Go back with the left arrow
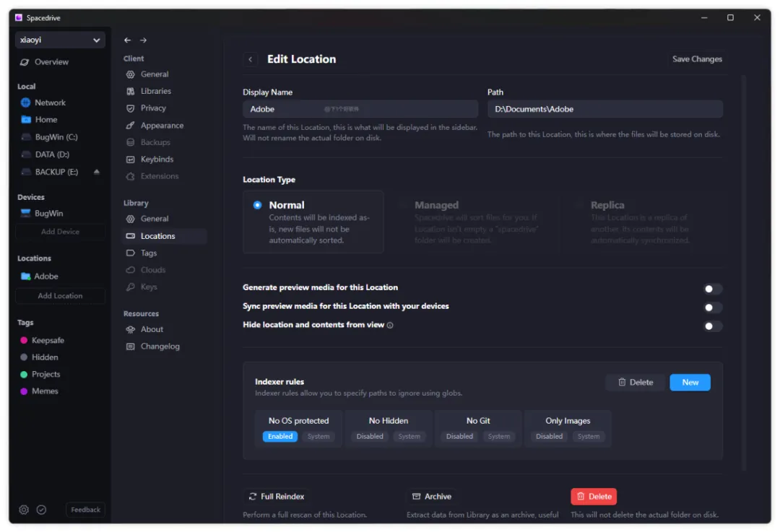 (127, 40)
